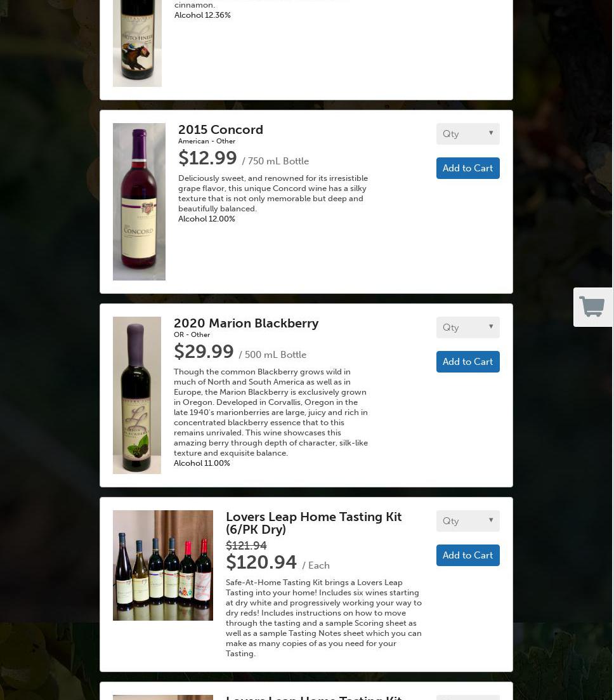Open the floating shopping cart icon
Viewport: 614px width, 700px height.
[x=592, y=307]
